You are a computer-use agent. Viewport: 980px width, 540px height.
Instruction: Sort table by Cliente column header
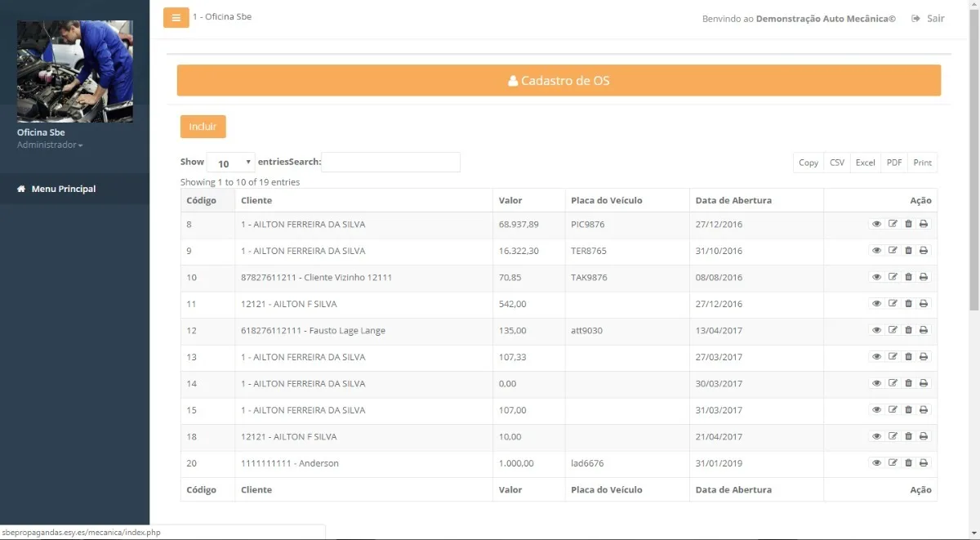pos(364,200)
